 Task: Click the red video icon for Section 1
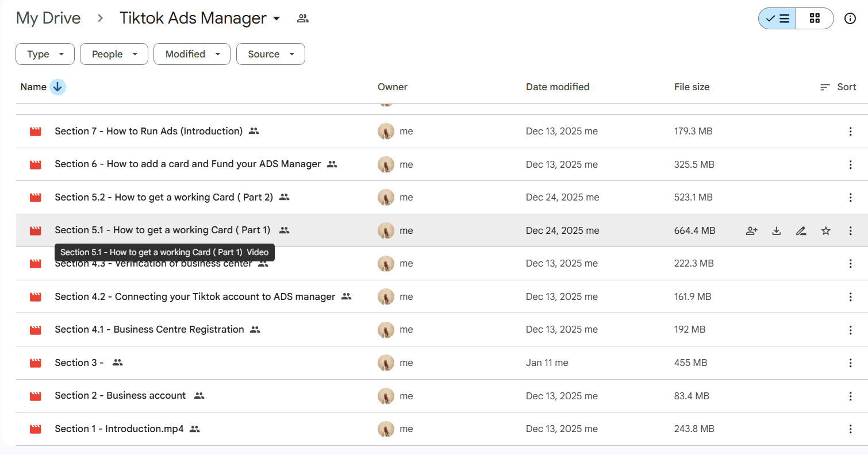[35, 429]
